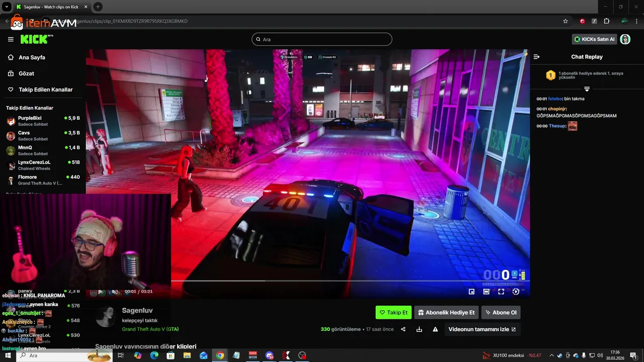Screen dimensions: 644x362
Task: Open the taskbar clock and date
Action: pyautogui.click(x=615, y=355)
